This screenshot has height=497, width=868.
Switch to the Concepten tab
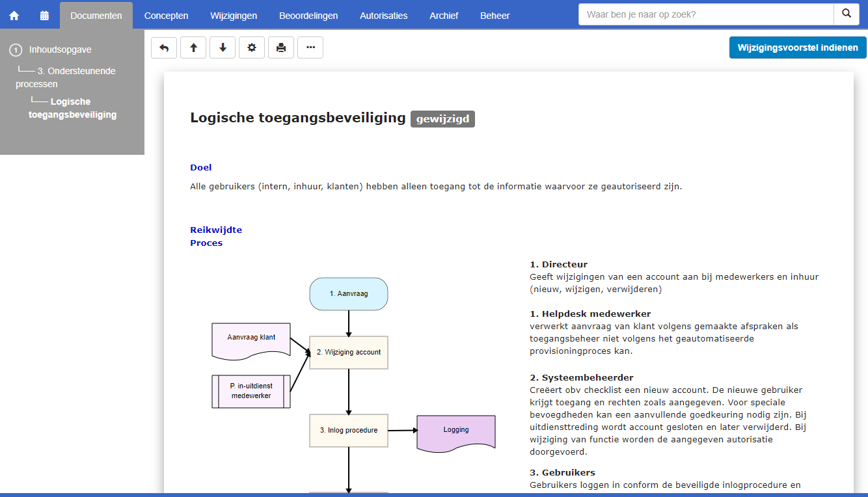pyautogui.click(x=166, y=16)
